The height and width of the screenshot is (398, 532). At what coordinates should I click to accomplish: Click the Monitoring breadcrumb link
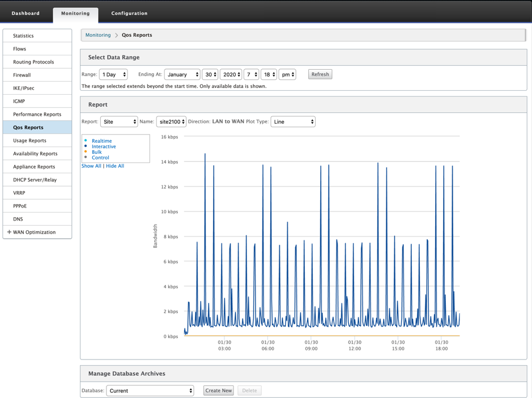(x=98, y=35)
